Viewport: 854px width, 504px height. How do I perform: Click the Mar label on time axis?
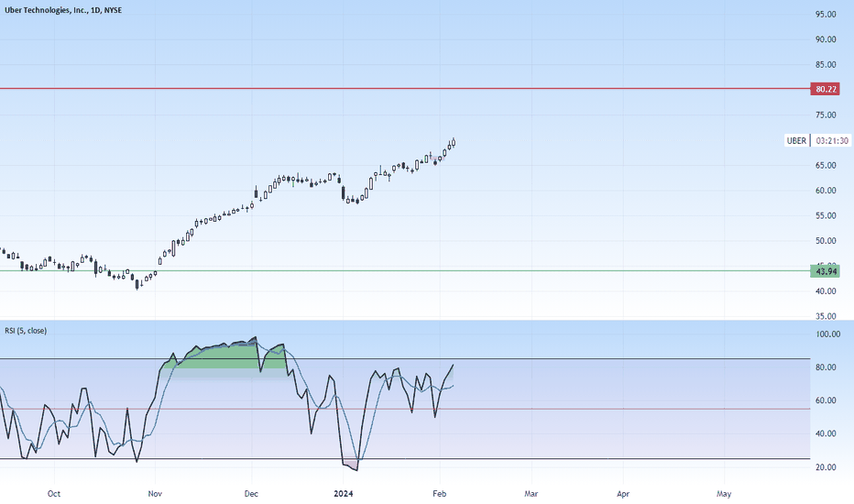point(531,494)
